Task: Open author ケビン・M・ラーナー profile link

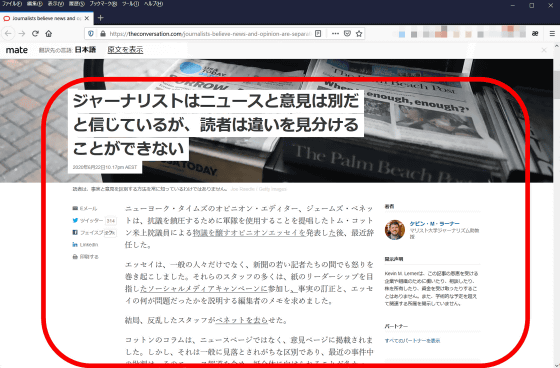Action: pos(434,224)
